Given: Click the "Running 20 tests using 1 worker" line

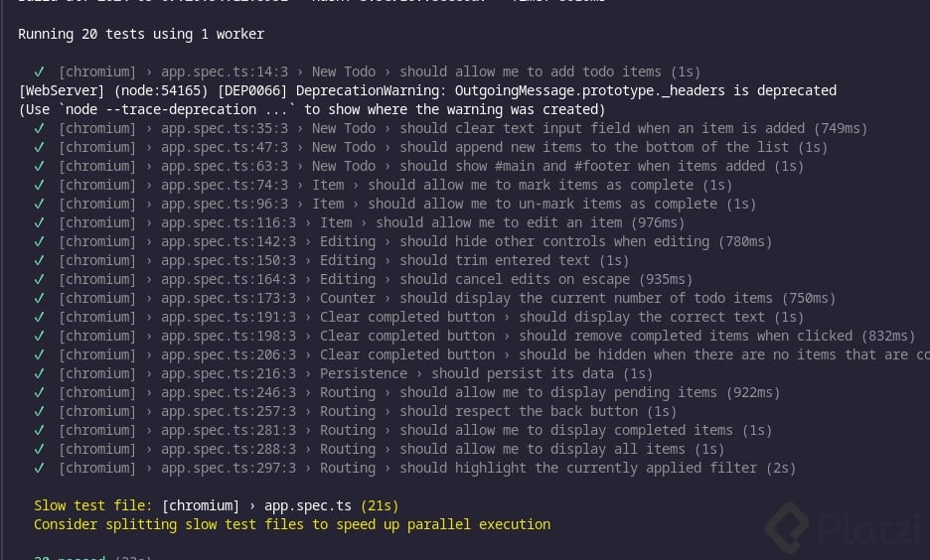Looking at the screenshot, I should click(x=141, y=34).
